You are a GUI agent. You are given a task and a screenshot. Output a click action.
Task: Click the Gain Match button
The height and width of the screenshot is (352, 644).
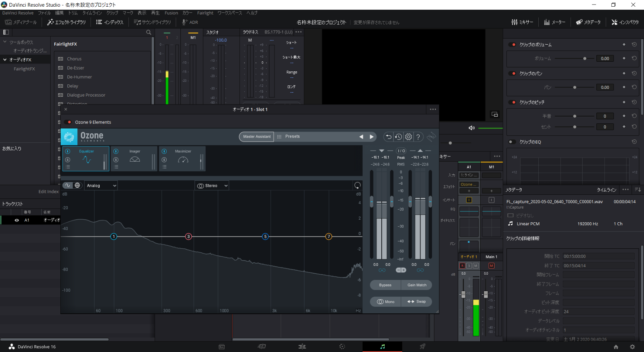tap(417, 285)
